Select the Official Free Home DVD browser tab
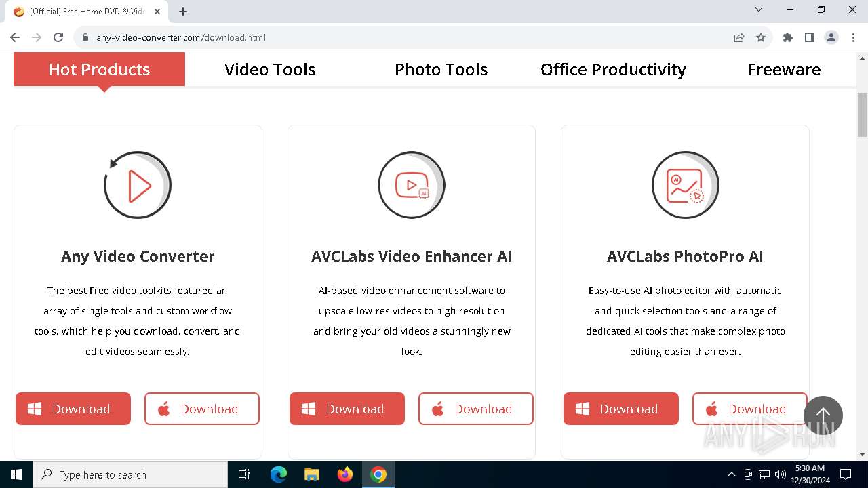868x488 pixels. coord(88,12)
